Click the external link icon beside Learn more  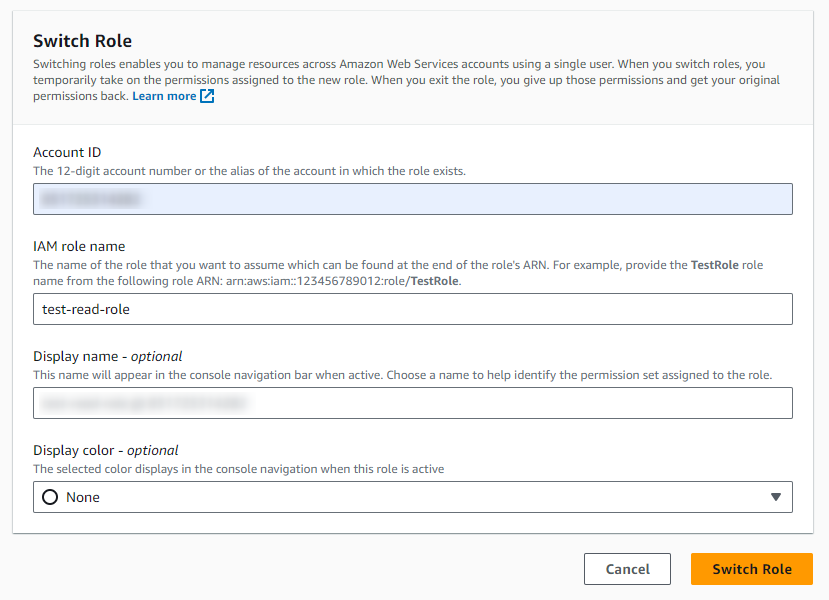point(207,96)
